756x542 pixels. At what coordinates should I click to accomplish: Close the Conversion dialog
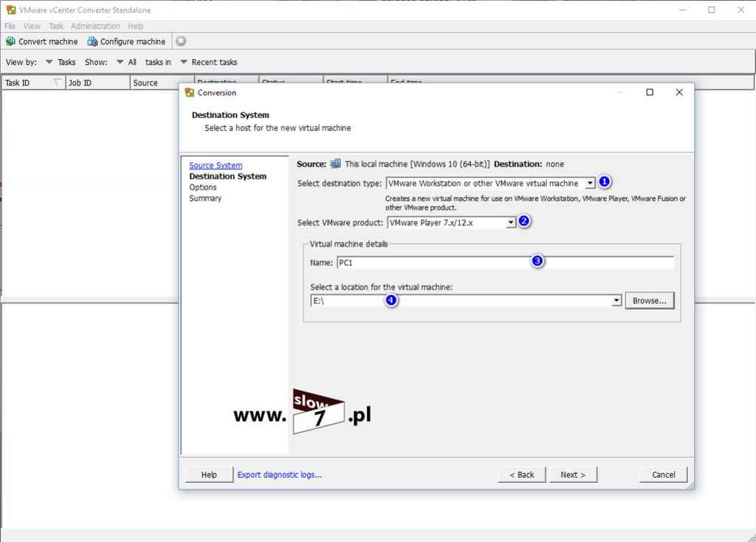679,92
